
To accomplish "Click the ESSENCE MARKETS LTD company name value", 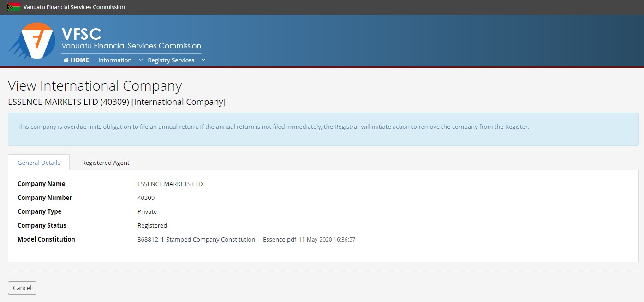I will click(x=170, y=184).
